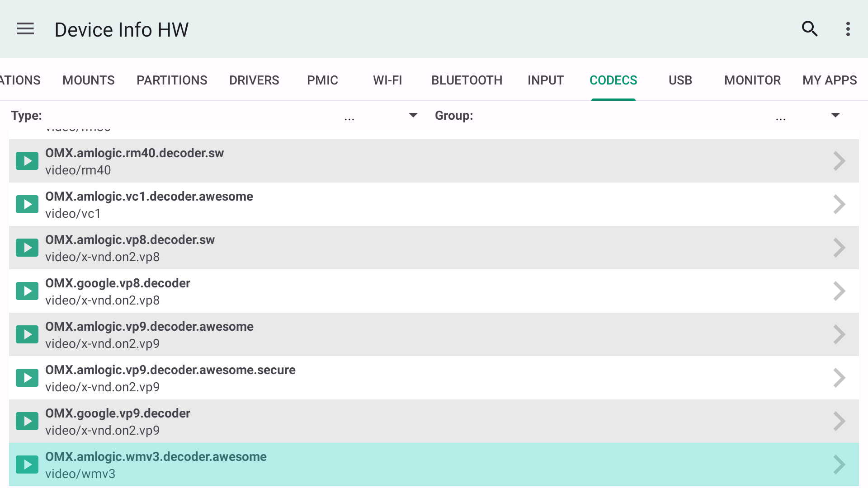
Task: Click play icon beside vc1 decoder
Action: (27, 204)
